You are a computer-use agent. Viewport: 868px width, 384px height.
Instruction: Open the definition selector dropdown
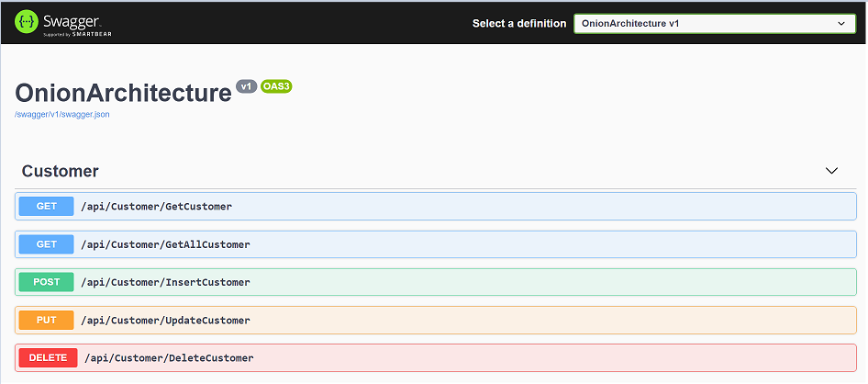[712, 24]
